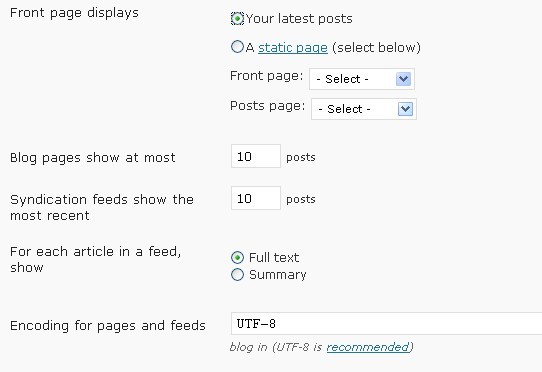Click the "Your latest posts" label text
Image resolution: width=542 pixels, height=372 pixels.
pyautogui.click(x=299, y=19)
